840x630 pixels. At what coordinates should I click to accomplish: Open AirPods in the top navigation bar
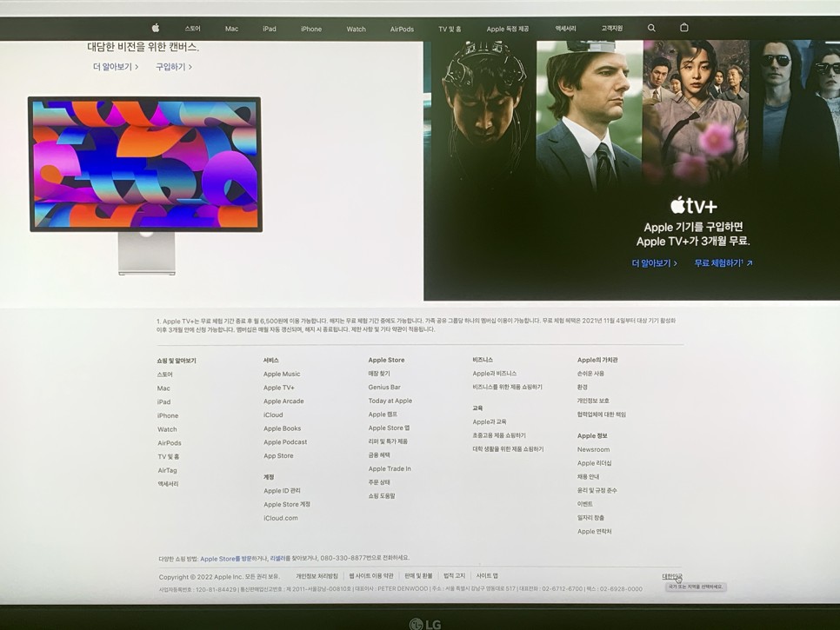pyautogui.click(x=402, y=29)
